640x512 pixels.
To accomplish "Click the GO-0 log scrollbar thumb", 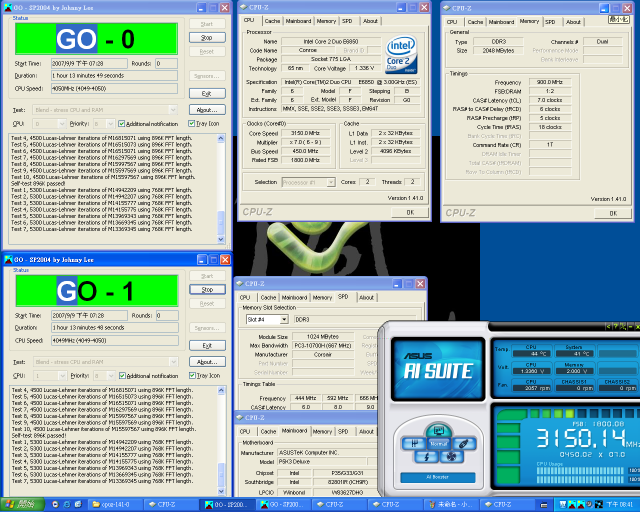I will 221,223.
